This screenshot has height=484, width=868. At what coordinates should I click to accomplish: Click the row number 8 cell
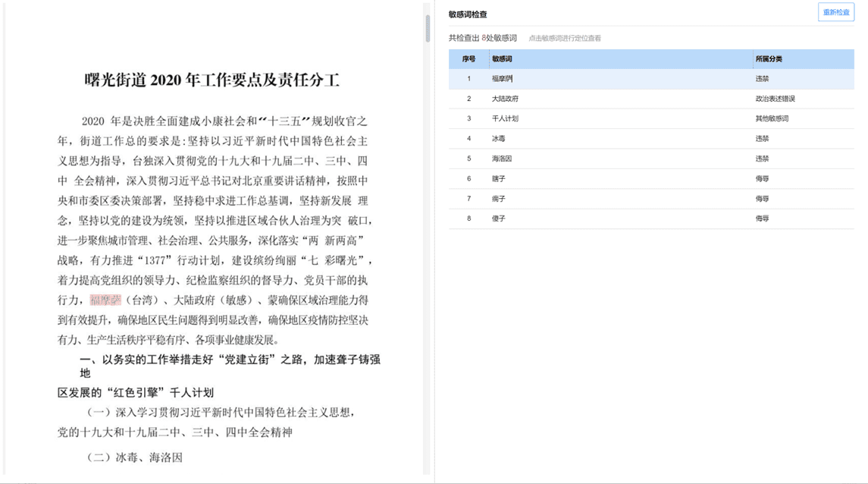point(469,218)
